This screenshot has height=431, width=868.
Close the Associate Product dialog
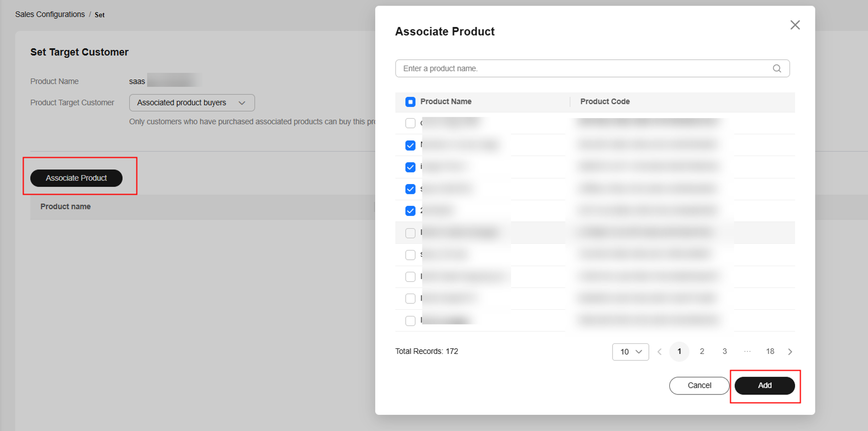click(794, 25)
